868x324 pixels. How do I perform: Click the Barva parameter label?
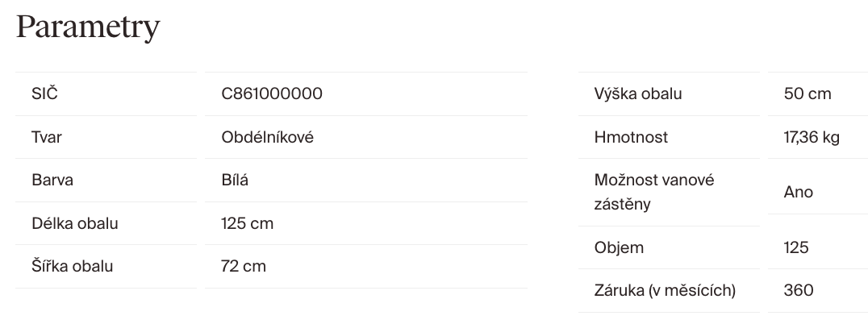click(x=52, y=180)
